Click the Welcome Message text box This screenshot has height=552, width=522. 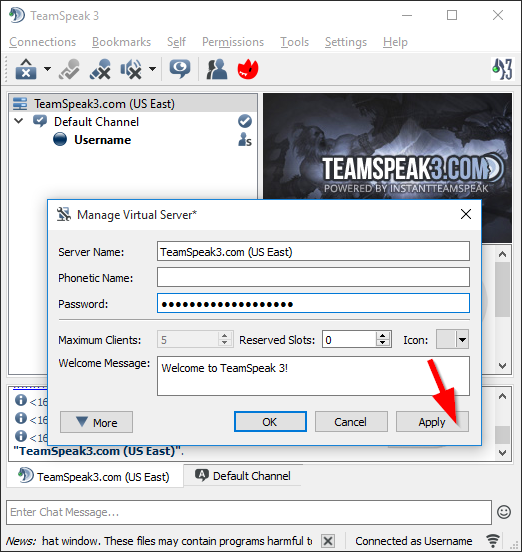(x=313, y=376)
